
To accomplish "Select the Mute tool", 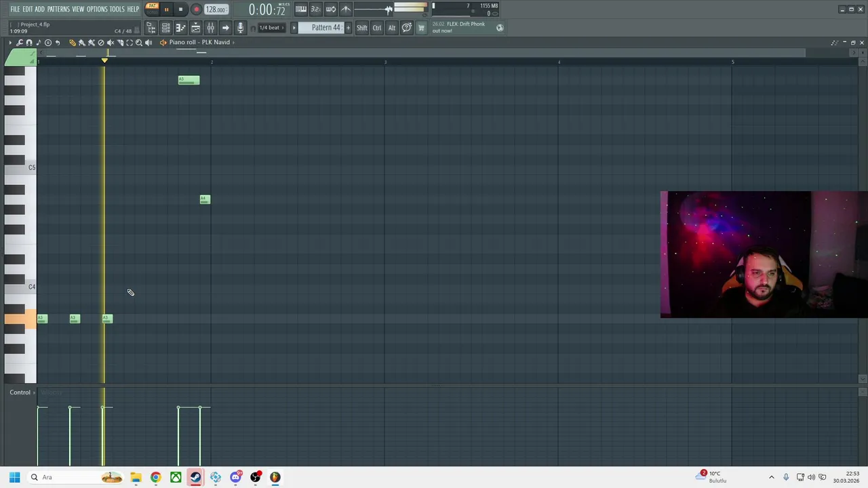I will (x=111, y=43).
